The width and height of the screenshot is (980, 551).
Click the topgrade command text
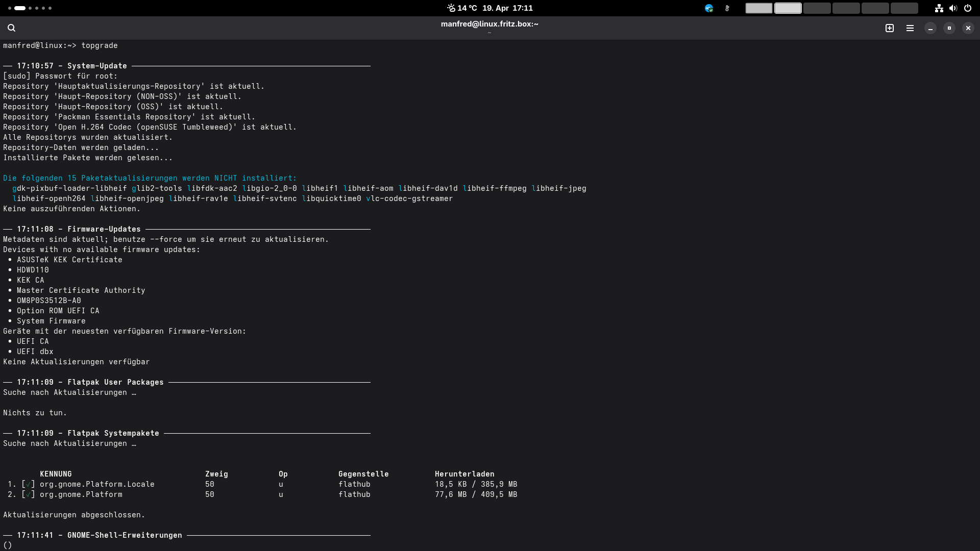pyautogui.click(x=100, y=45)
